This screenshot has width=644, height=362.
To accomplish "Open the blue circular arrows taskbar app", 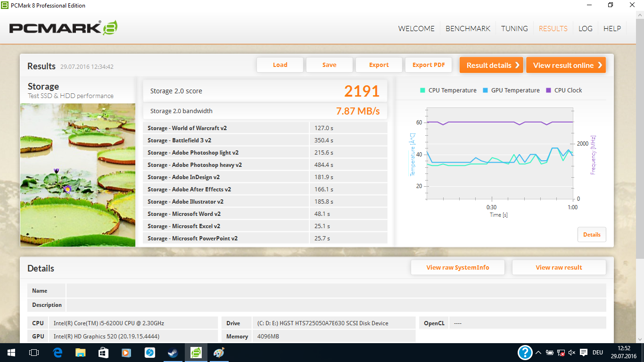I will 149,353.
